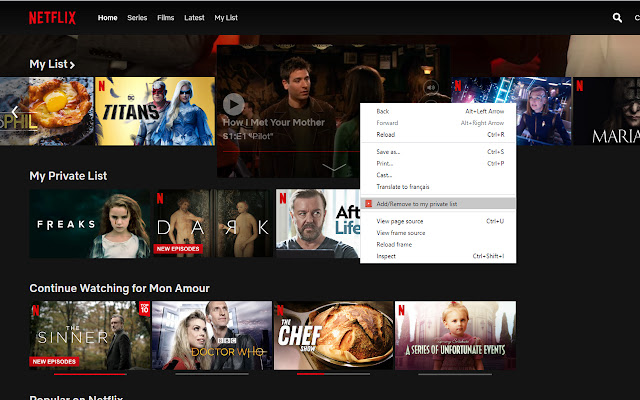Open My List in the navigation bar

click(226, 18)
